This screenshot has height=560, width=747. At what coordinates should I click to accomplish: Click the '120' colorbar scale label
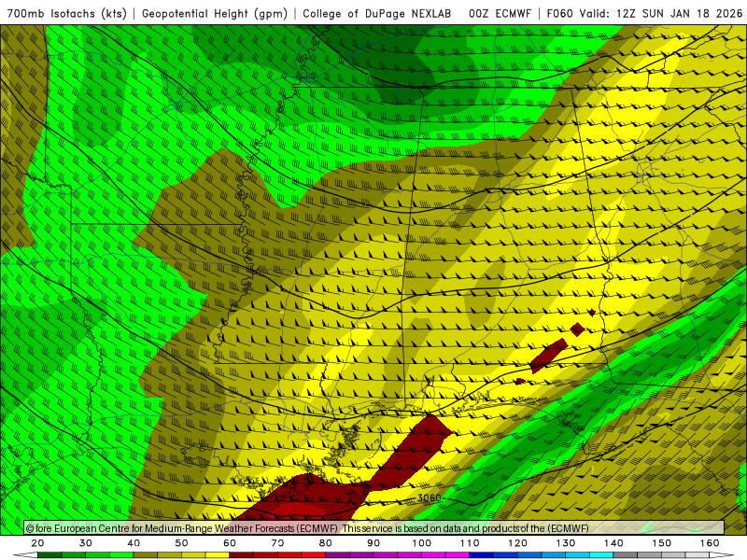pyautogui.click(x=517, y=543)
